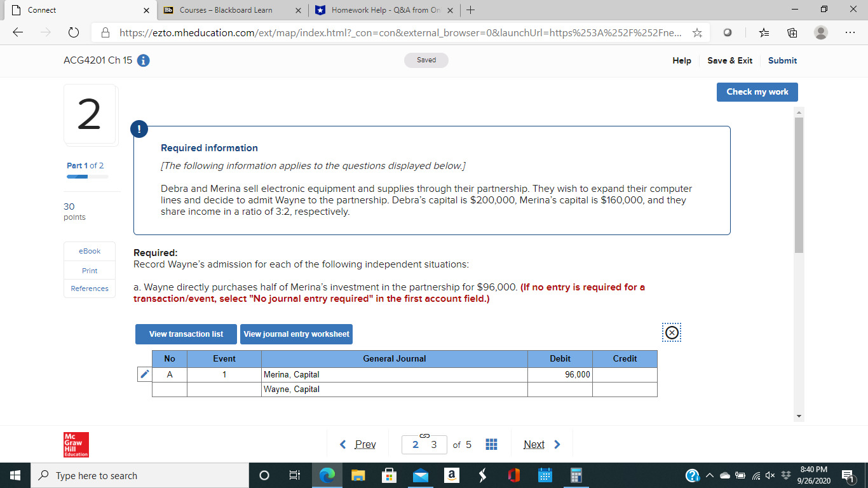868x488 pixels.
Task: Click the pencil edit icon beside journal entry
Action: click(x=144, y=374)
